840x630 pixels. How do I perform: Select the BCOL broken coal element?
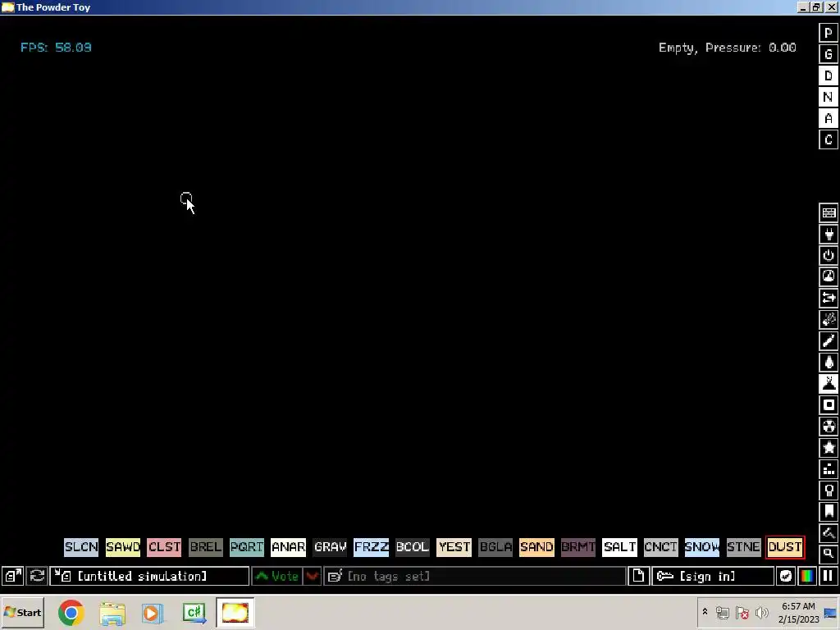413,547
